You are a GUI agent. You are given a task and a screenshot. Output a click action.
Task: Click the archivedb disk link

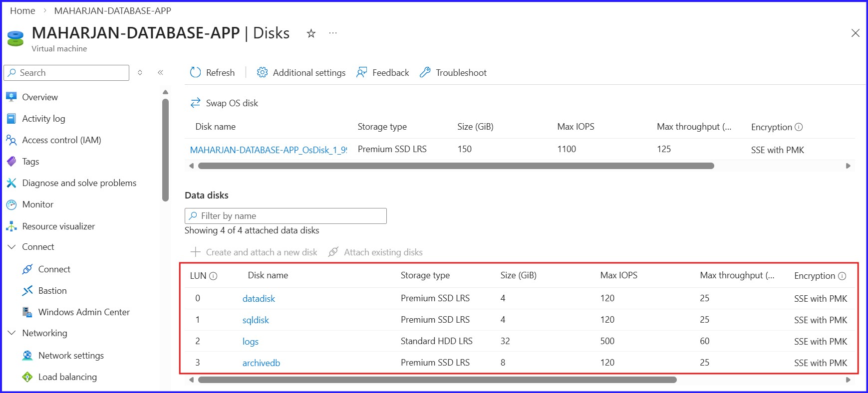pyautogui.click(x=261, y=363)
